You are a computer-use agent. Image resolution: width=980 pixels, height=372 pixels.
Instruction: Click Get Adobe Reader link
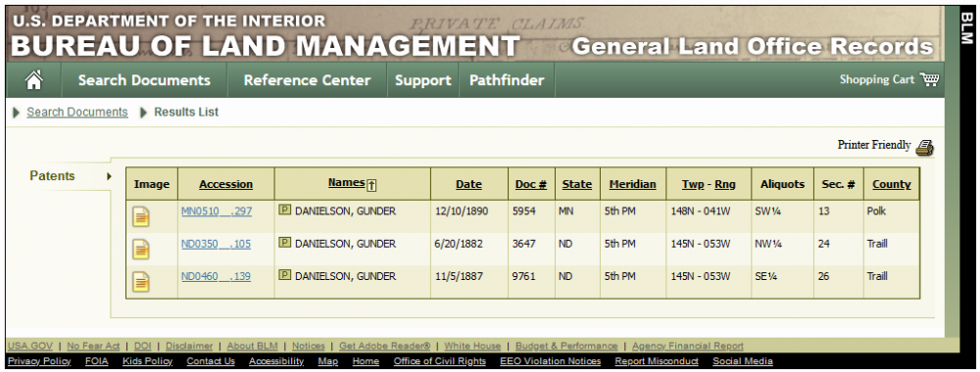click(x=385, y=346)
